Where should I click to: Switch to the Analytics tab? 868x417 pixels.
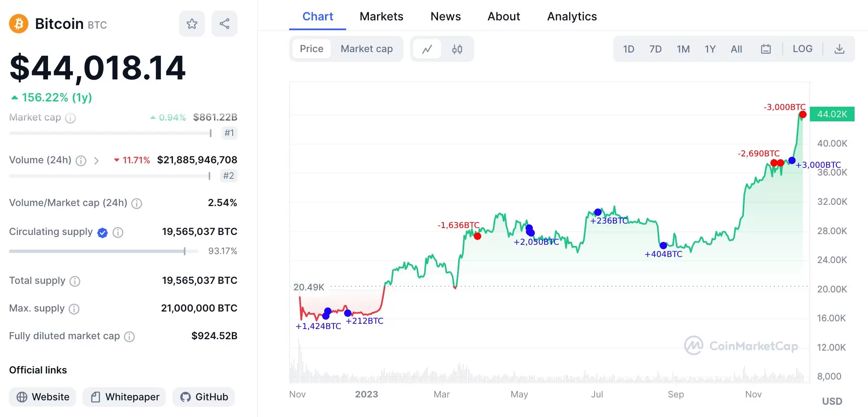[571, 16]
